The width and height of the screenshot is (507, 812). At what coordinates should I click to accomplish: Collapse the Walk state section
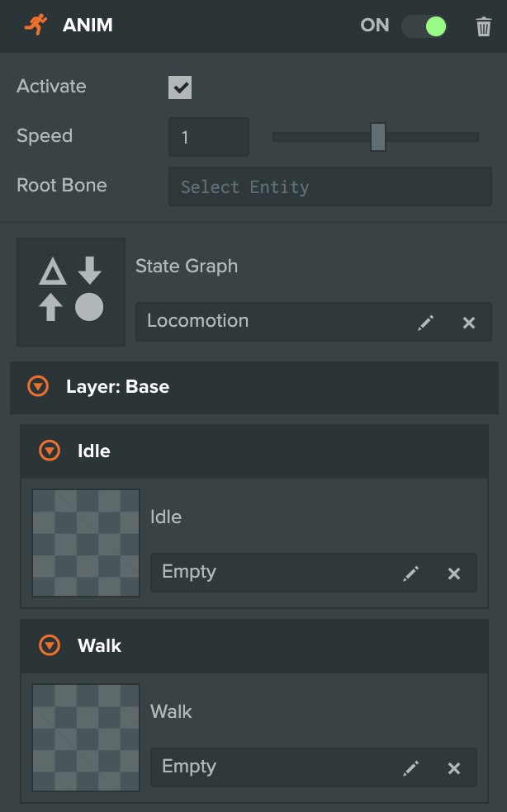tap(50, 645)
